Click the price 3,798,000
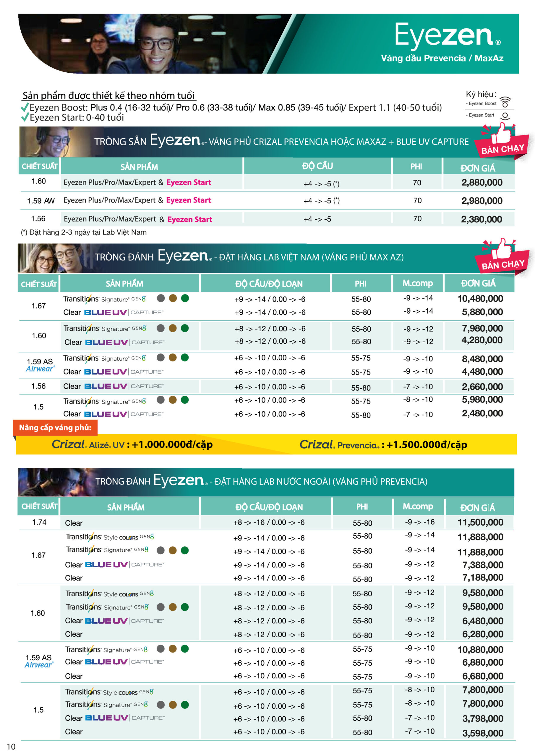 (x=483, y=718)
